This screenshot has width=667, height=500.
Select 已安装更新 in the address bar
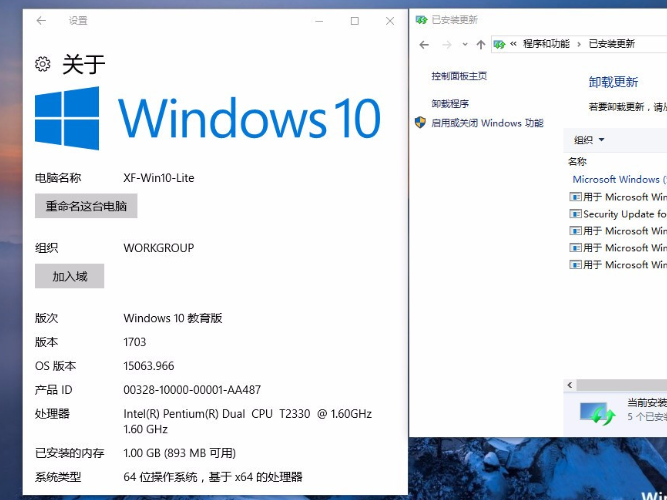click(612, 44)
